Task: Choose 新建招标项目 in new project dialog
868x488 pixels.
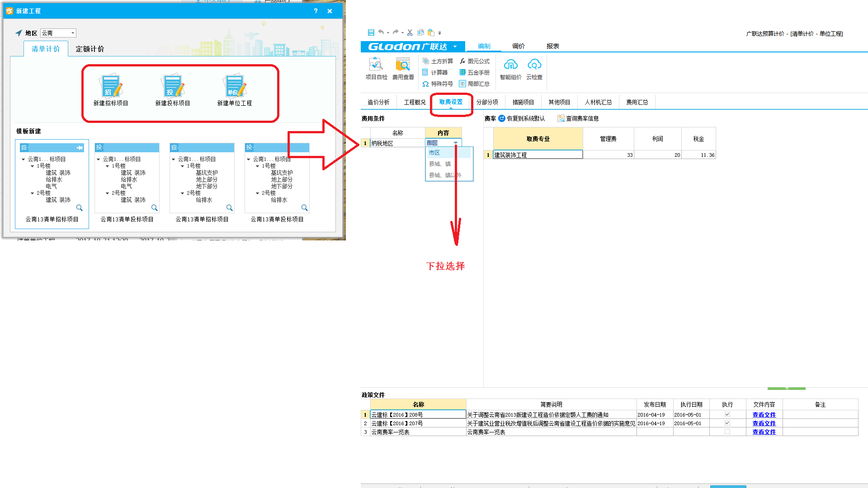Action: click(111, 91)
